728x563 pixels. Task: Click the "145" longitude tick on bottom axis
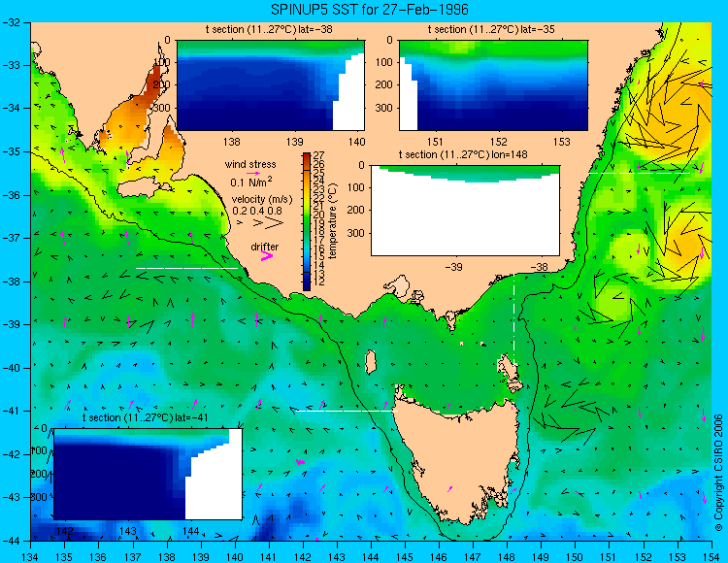click(405, 557)
